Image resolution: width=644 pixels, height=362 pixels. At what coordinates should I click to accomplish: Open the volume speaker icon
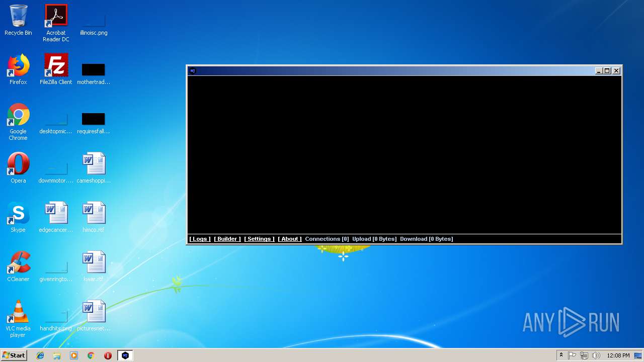pyautogui.click(x=596, y=355)
